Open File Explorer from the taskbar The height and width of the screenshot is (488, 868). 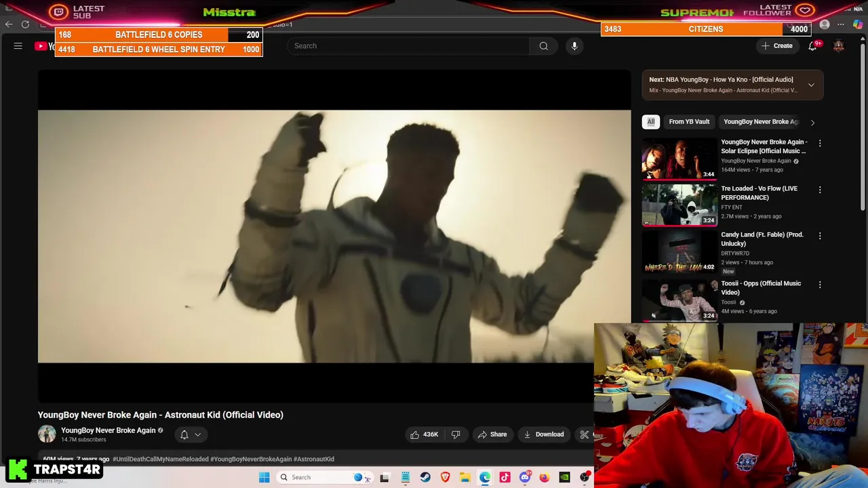pyautogui.click(x=465, y=477)
